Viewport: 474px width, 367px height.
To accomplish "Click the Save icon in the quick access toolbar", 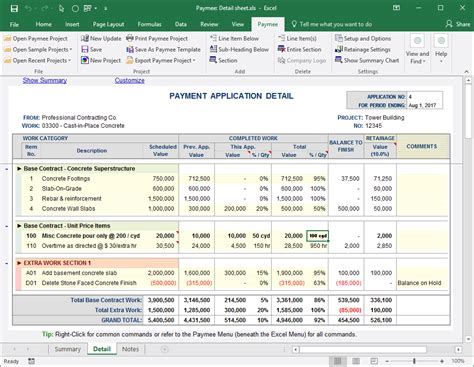I will point(14,8).
